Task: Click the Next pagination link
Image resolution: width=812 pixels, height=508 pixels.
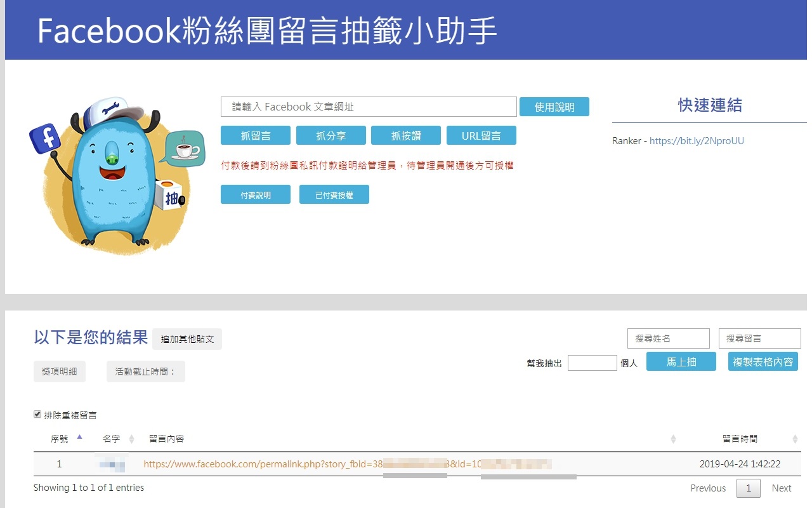Action: click(x=782, y=488)
